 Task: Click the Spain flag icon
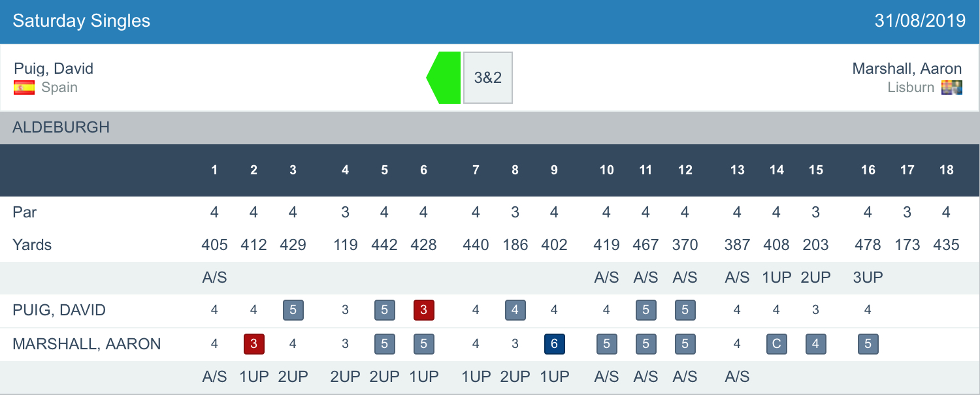click(x=24, y=87)
